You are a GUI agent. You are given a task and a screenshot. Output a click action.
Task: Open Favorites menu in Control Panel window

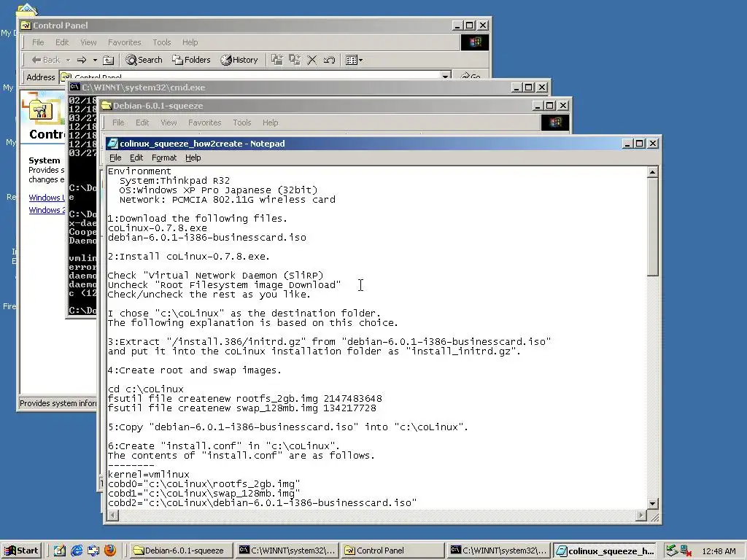[x=124, y=42]
